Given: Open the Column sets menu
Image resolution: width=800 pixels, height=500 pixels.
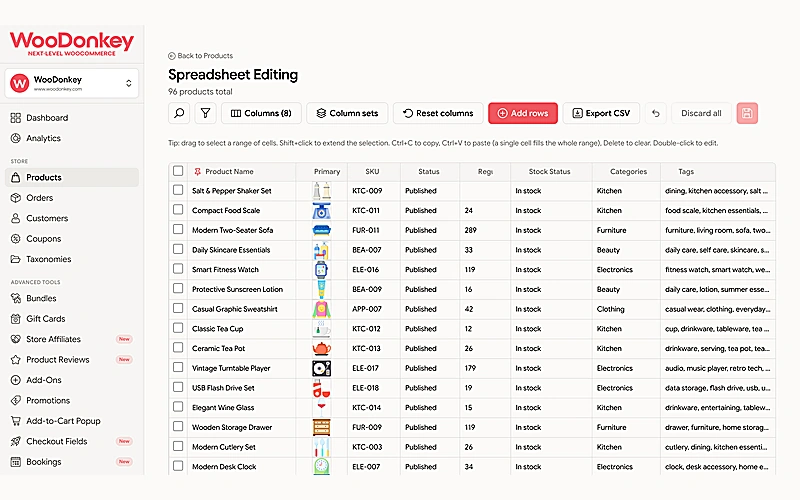Looking at the screenshot, I should click(347, 113).
